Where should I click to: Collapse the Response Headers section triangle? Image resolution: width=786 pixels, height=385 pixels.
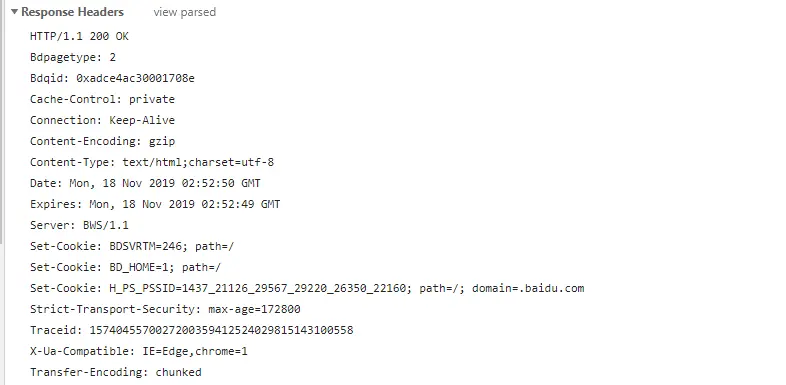pyautogui.click(x=14, y=12)
